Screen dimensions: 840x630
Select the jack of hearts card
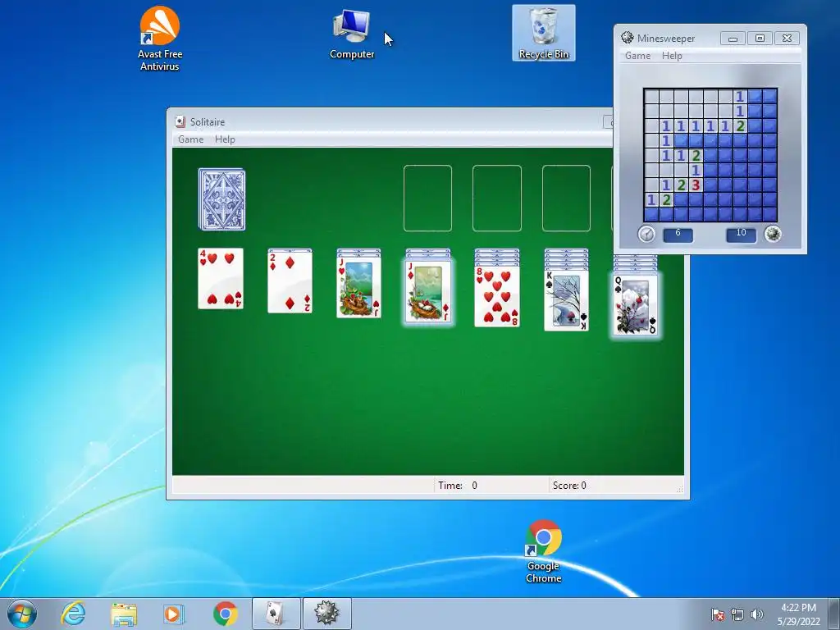click(358, 288)
